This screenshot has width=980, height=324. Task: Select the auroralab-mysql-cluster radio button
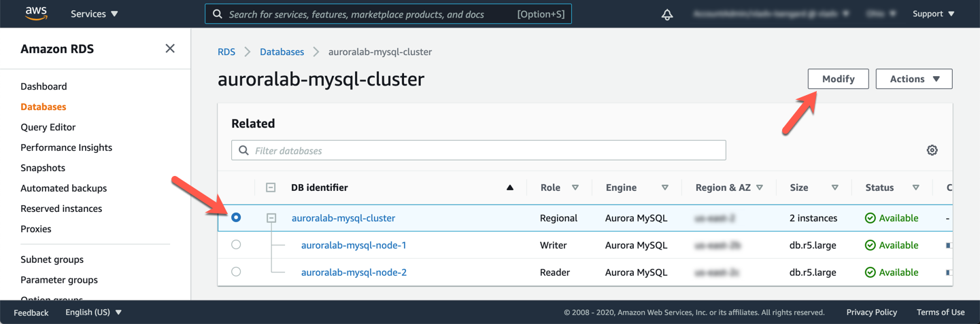pyautogui.click(x=236, y=217)
